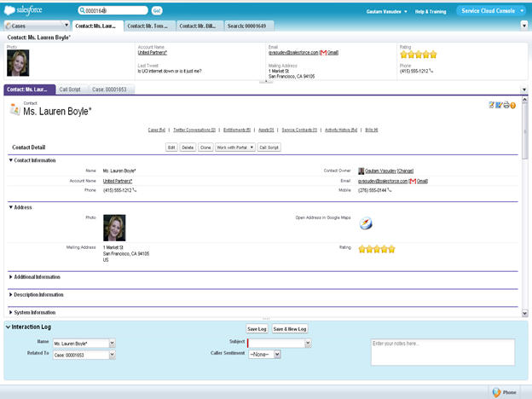Click the Save & New Log button

[290, 328]
